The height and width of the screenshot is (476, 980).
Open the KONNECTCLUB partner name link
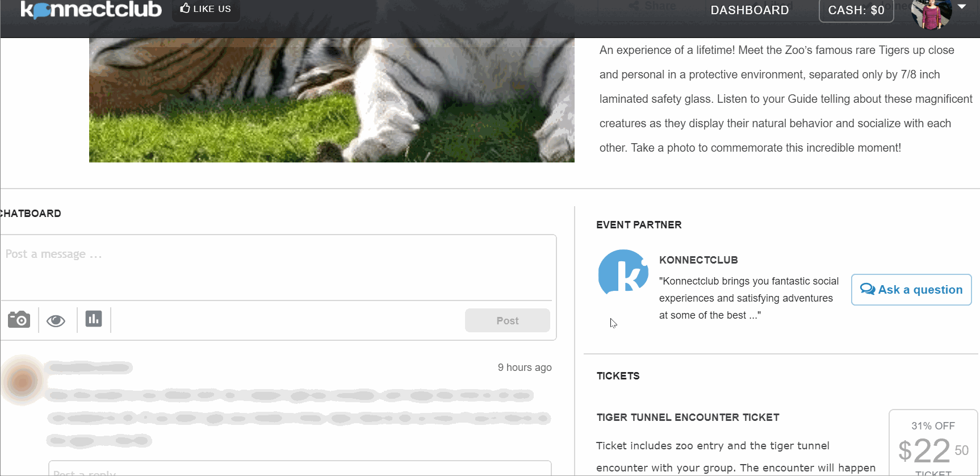click(698, 260)
